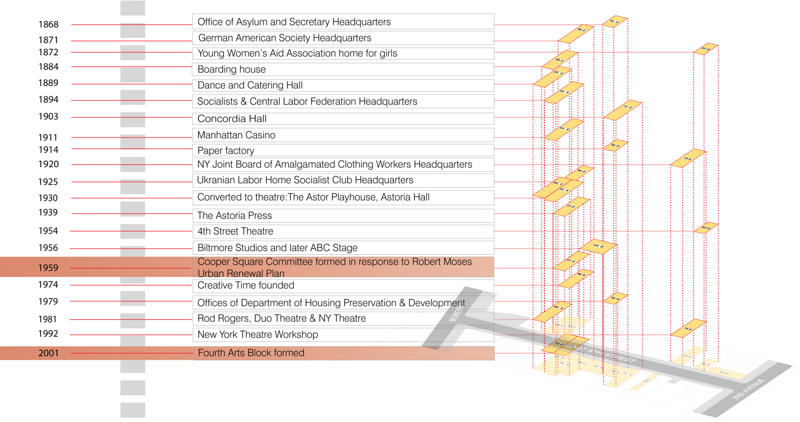Select the highlighted 2001 year label
The width and height of the screenshot is (800, 422).
pos(48,353)
